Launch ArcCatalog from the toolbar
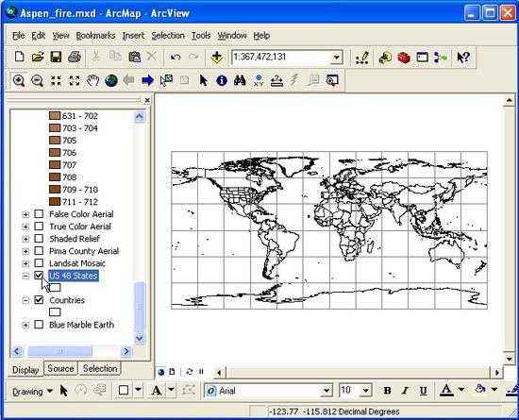Viewport: 519px width, 420px height. [385, 58]
